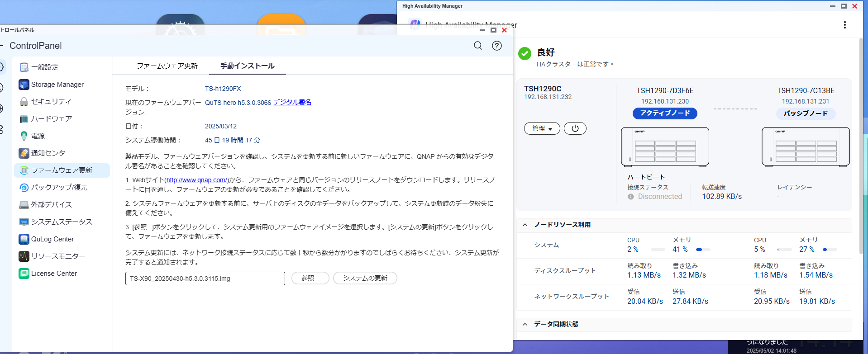
Task: Click active node memory 41% usage bar
Action: [703, 250]
